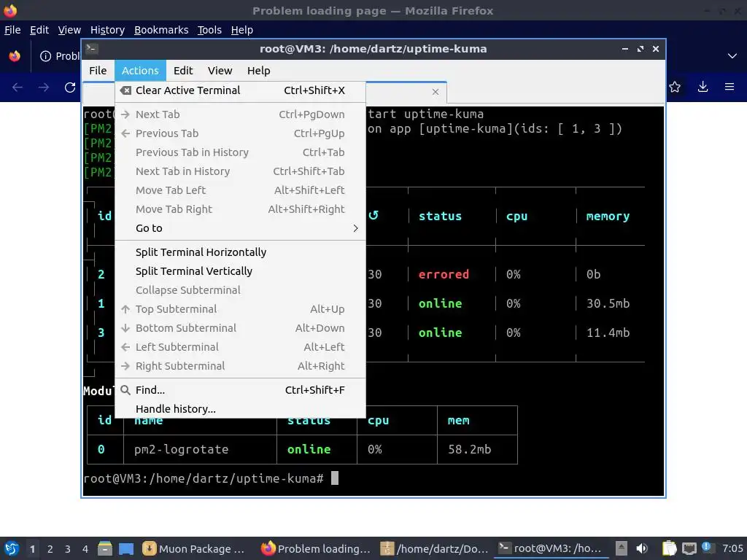This screenshot has height=560, width=747.
Task: Switch to /home/dartz/Do... taskbar item
Action: point(435,548)
